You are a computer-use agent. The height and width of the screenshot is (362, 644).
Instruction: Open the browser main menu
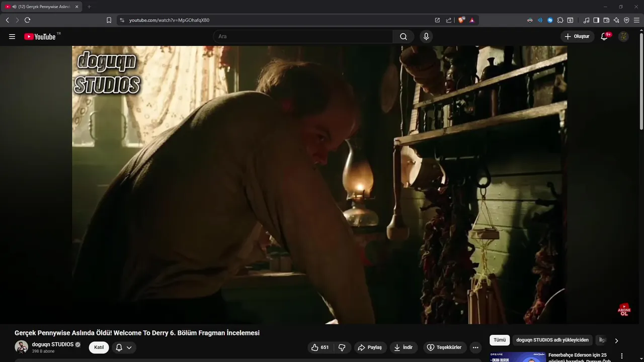[x=636, y=20]
